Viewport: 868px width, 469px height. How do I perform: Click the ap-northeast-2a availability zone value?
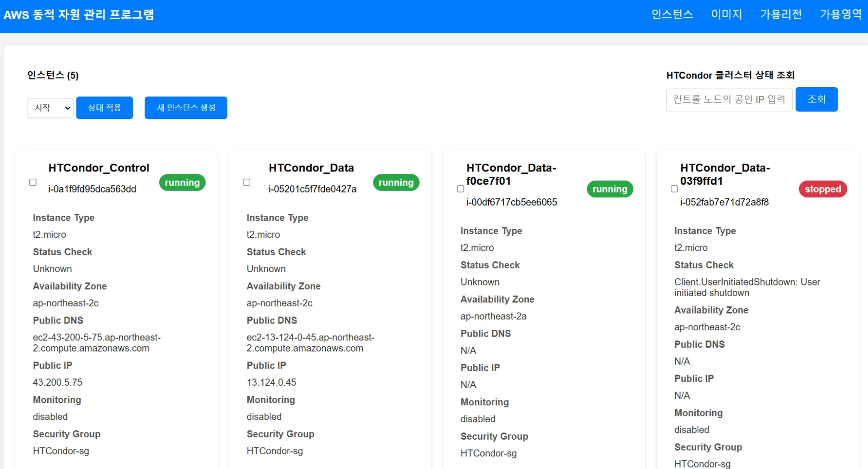(493, 316)
